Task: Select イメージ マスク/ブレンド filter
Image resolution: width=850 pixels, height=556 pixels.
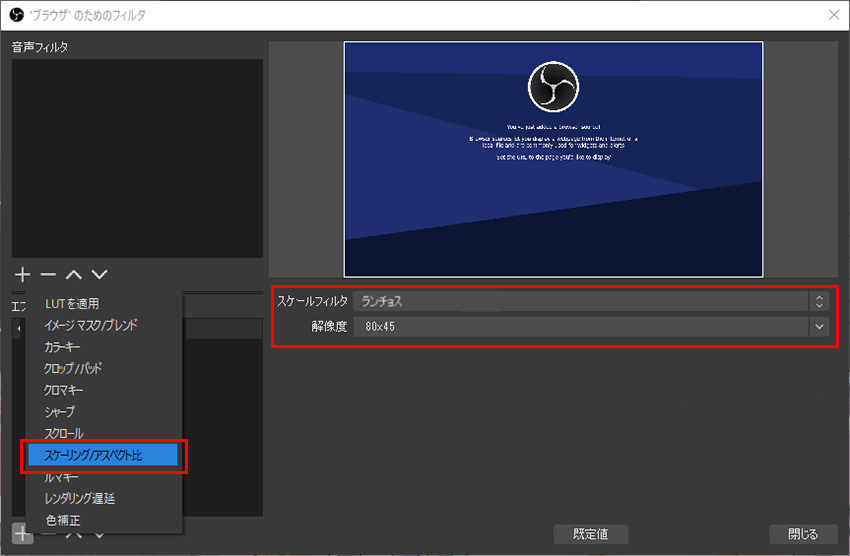Action: coord(91,325)
